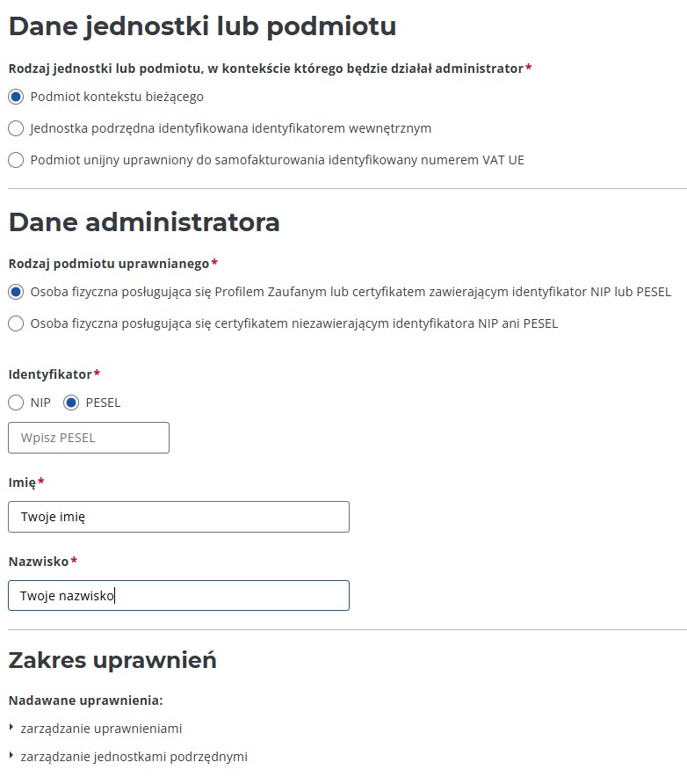Click the Nadawane uprawnienia label
Screen dimensions: 687x784
[86, 701]
